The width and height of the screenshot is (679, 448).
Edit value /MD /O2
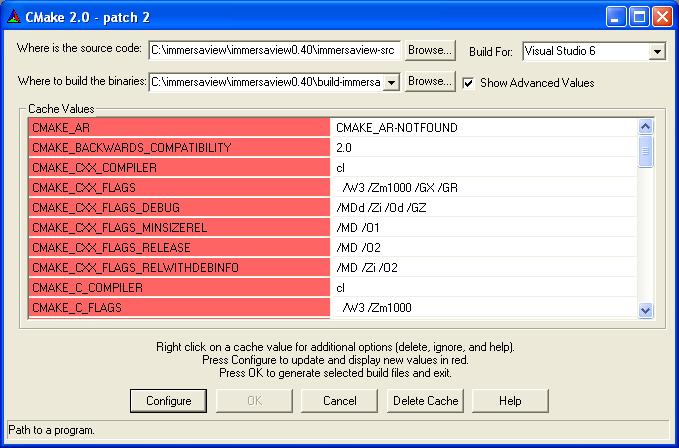pyautogui.click(x=484, y=247)
